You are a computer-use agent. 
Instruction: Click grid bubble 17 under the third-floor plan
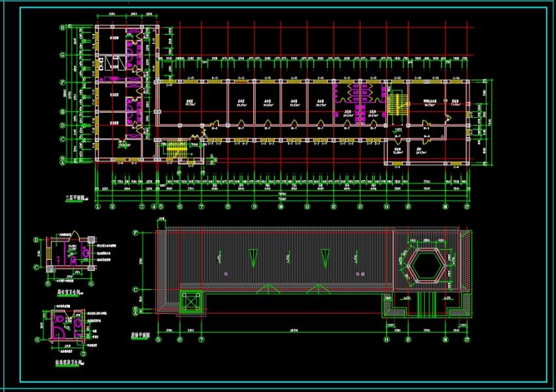pyautogui.click(x=467, y=206)
